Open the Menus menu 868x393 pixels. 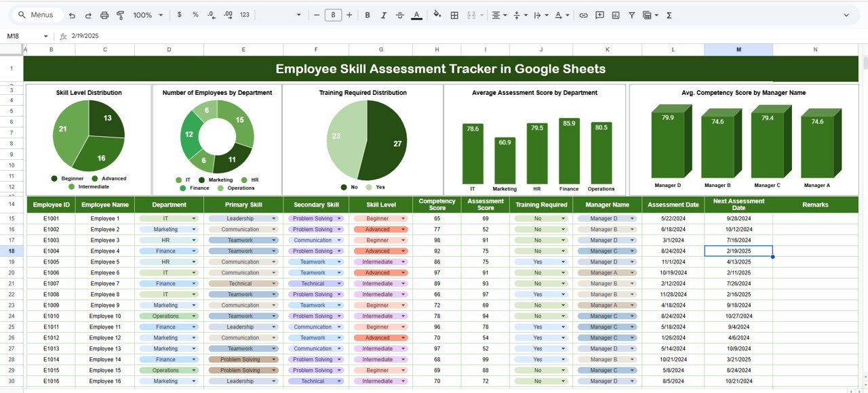point(37,14)
